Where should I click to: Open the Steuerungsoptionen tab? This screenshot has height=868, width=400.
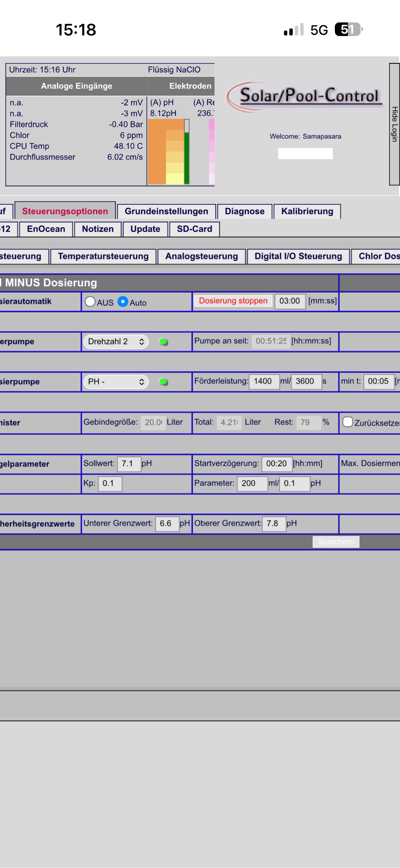(65, 211)
